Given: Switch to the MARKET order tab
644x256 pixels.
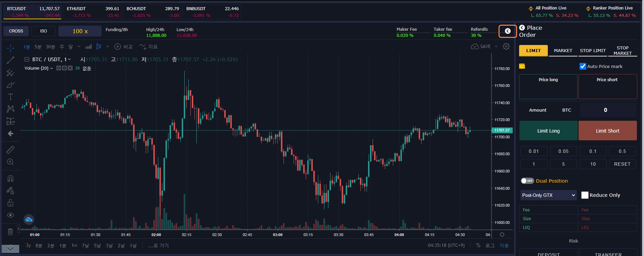Looking at the screenshot, I should pos(563,51).
